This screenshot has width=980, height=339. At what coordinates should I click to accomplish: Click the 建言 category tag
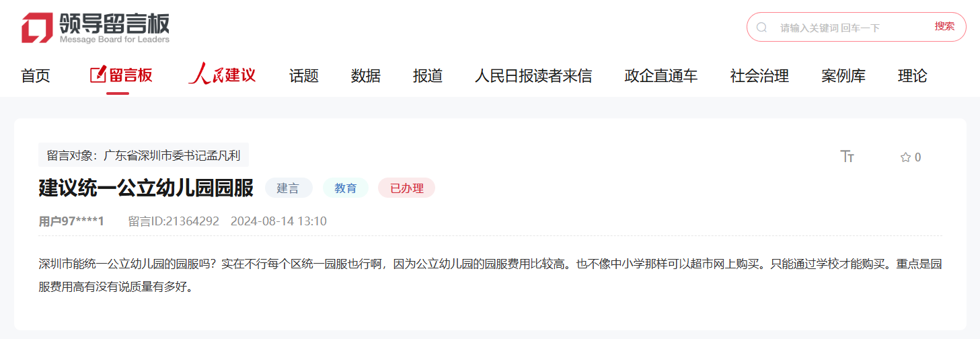click(x=289, y=188)
